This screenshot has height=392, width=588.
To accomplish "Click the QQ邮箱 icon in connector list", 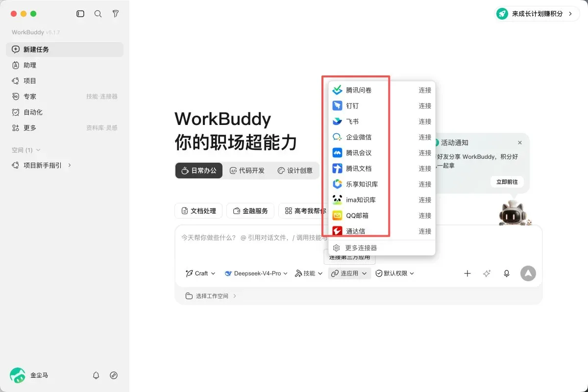I will 337,216.
